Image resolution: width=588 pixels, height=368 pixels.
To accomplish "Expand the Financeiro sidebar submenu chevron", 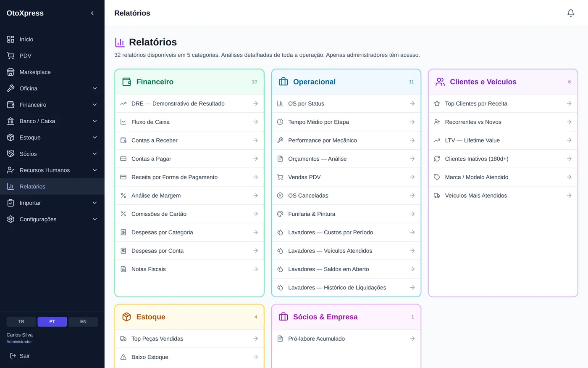I will (x=95, y=105).
